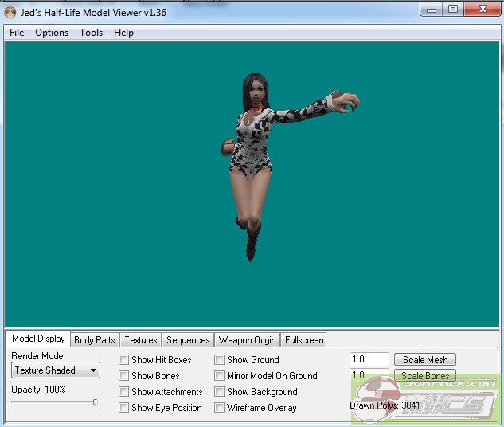Click the Opacity: 100% label
The height and width of the screenshot is (427, 504).
38,390
